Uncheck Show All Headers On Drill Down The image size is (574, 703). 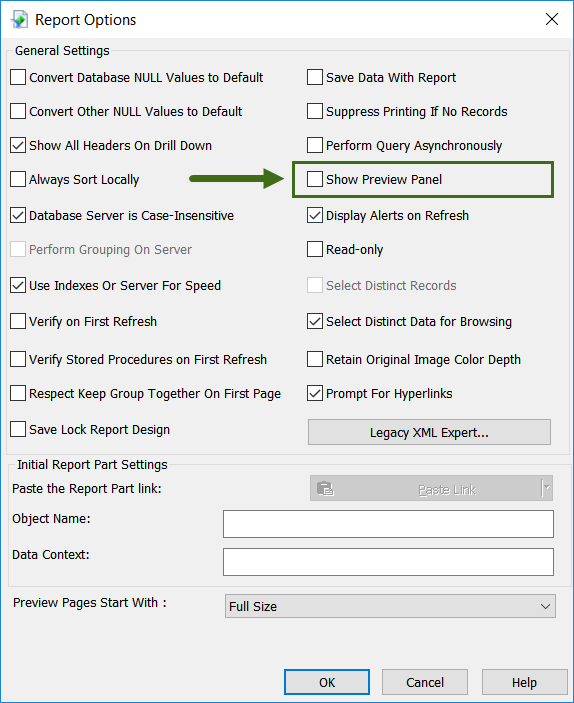[18, 145]
